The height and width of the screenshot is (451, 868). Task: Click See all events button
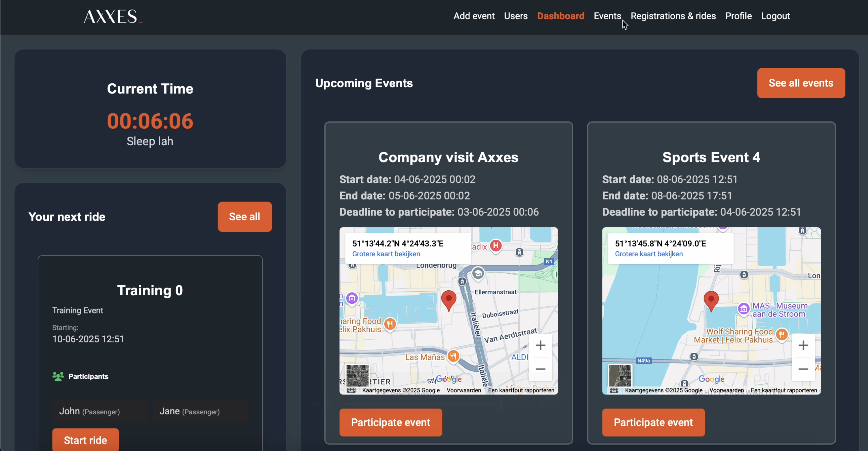coord(800,83)
